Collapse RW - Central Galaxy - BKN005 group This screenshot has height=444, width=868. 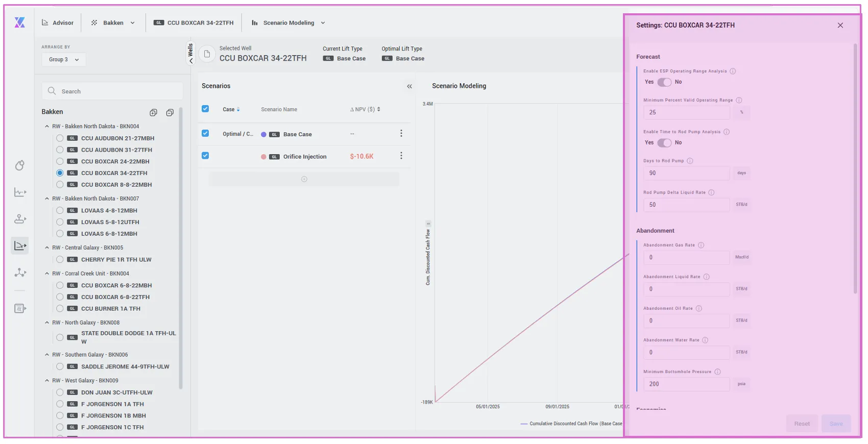tap(47, 248)
